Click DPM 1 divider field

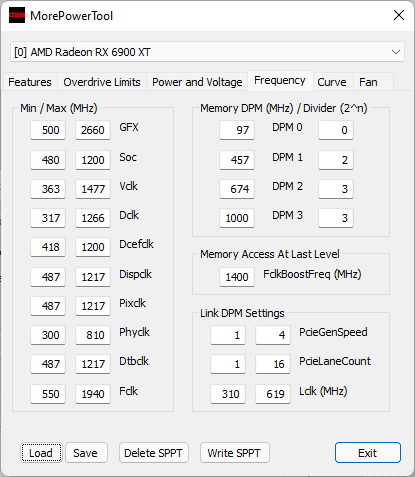point(336,160)
